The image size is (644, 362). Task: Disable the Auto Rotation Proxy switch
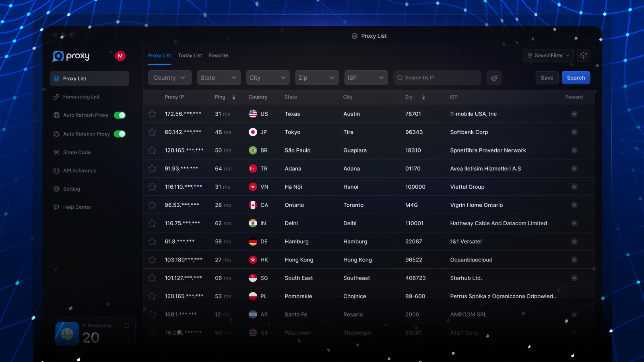[x=120, y=134]
